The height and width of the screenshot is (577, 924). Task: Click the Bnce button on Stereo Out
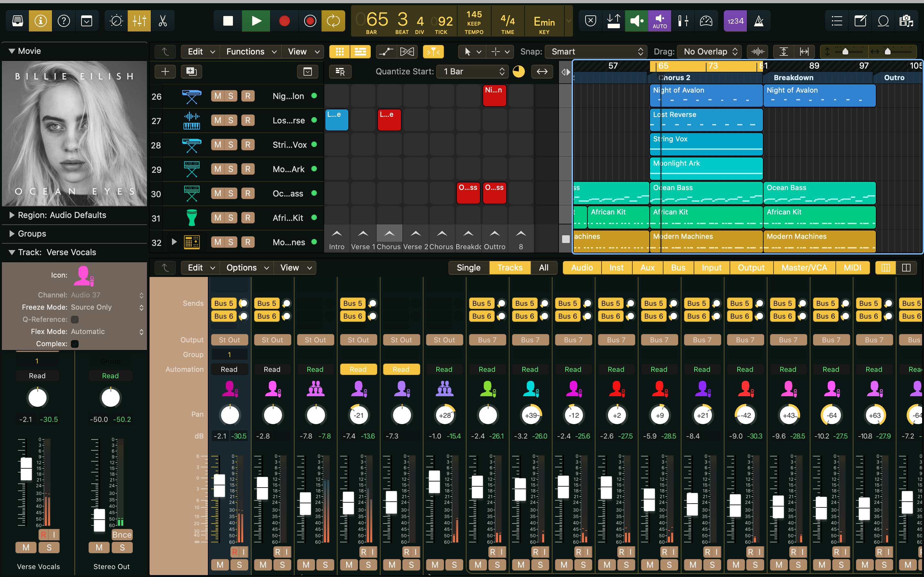click(122, 535)
